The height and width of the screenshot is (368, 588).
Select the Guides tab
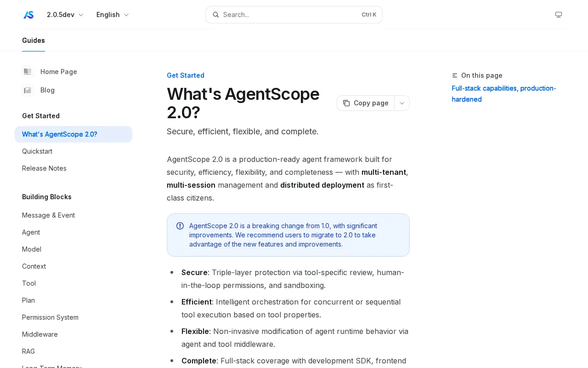34,40
